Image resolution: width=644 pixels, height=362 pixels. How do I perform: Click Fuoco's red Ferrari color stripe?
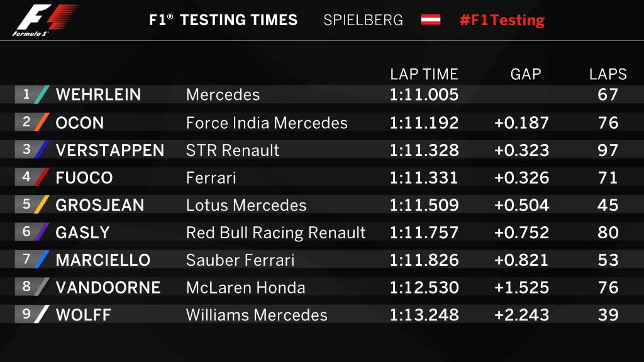pos(42,177)
